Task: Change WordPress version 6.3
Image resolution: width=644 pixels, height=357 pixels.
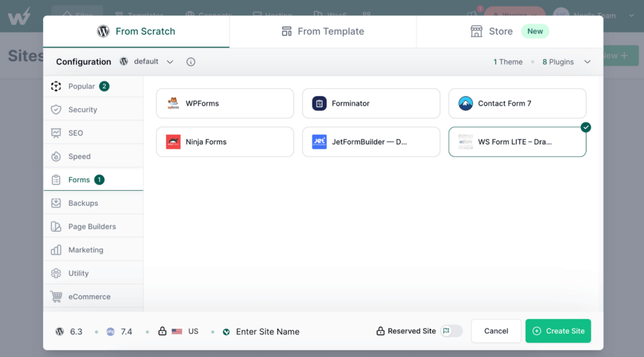Action: coord(69,331)
